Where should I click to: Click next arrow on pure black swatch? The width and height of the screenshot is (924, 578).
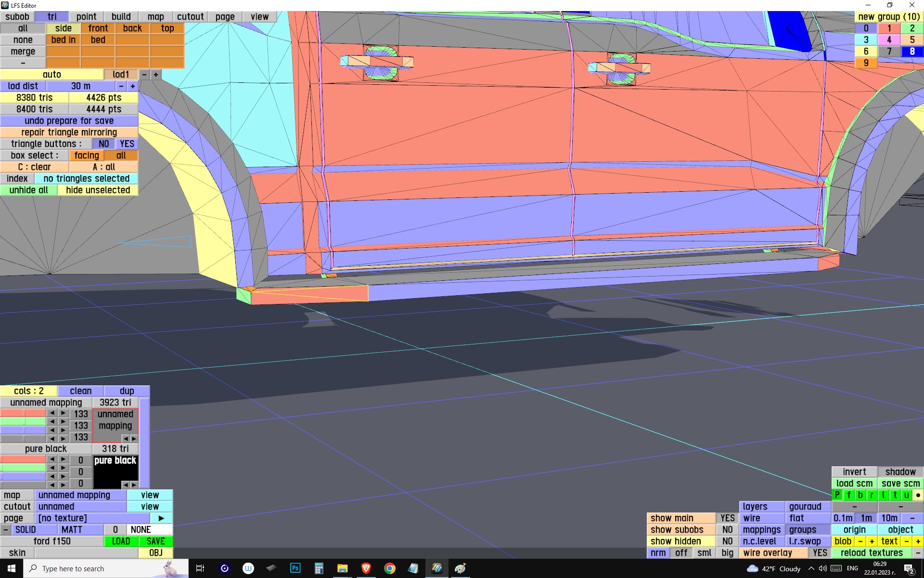(134, 485)
